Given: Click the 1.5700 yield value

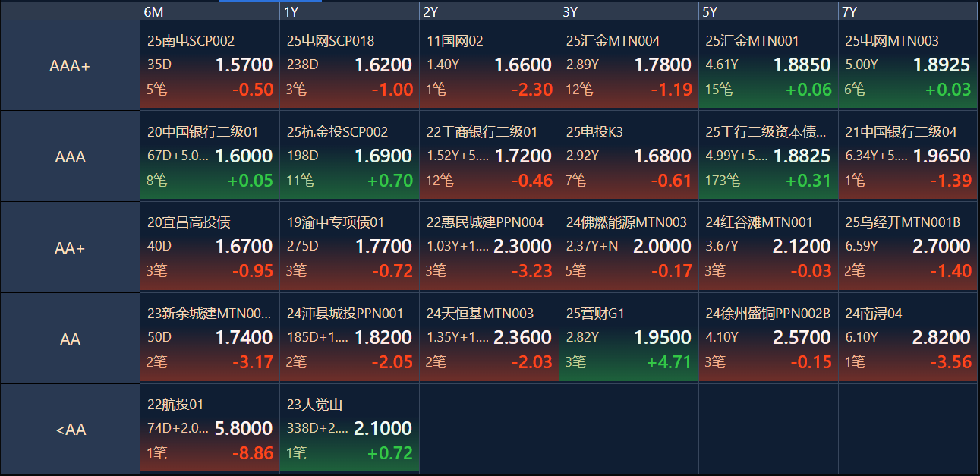Looking at the screenshot, I should [244, 65].
